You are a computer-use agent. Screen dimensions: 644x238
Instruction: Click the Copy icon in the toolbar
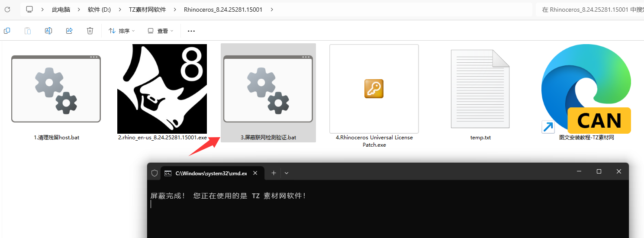click(7, 31)
